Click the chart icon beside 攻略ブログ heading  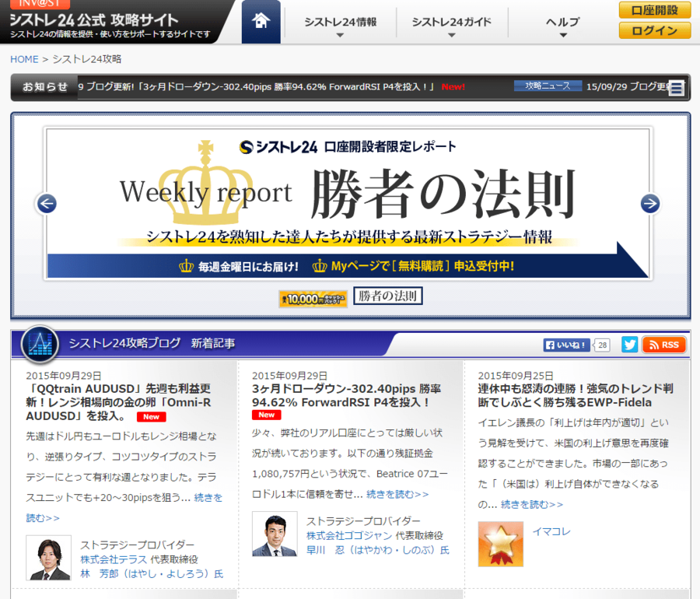[x=40, y=343]
